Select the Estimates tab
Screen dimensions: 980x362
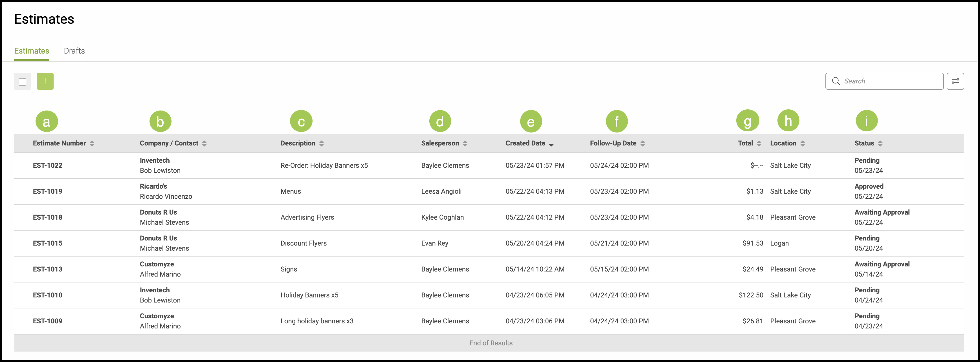pyautogui.click(x=32, y=51)
